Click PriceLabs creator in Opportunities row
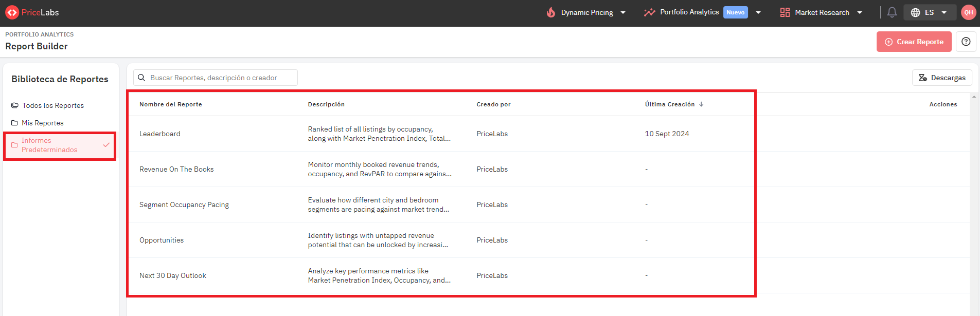 tap(492, 240)
